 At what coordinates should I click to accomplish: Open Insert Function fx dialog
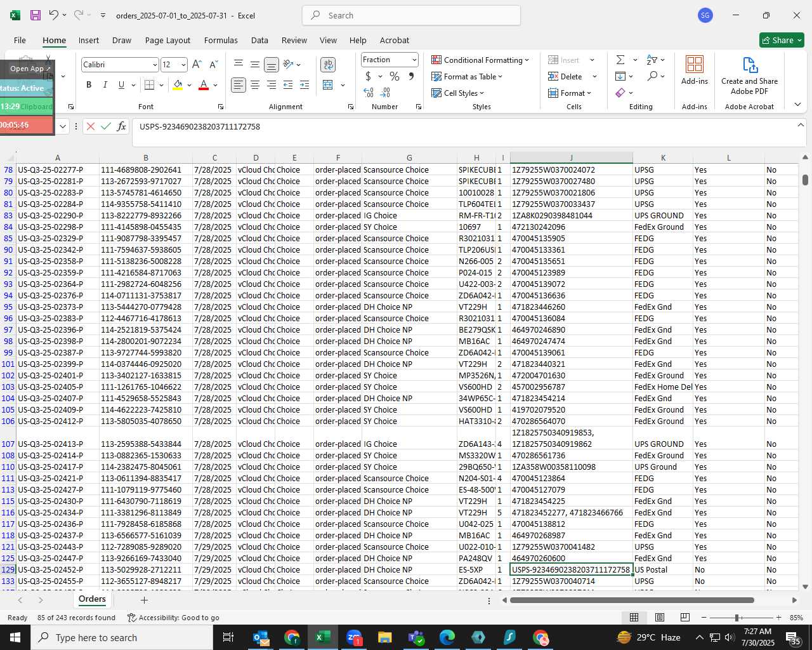point(122,126)
